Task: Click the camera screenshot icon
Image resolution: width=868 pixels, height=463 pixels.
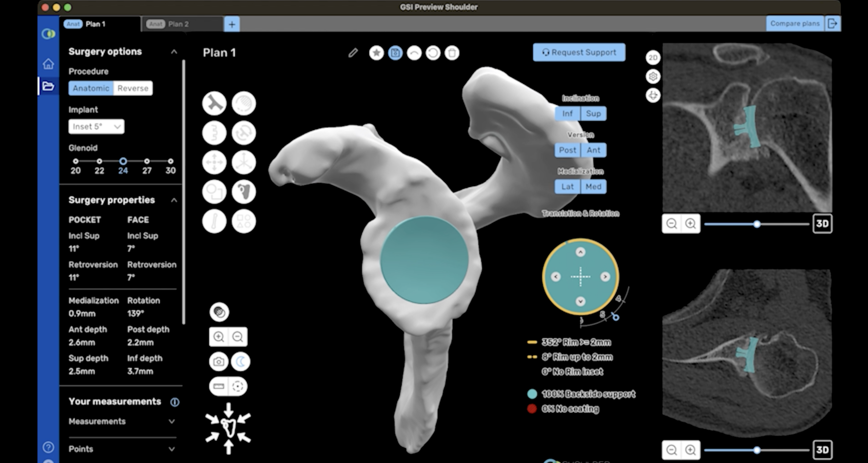Action: click(219, 361)
